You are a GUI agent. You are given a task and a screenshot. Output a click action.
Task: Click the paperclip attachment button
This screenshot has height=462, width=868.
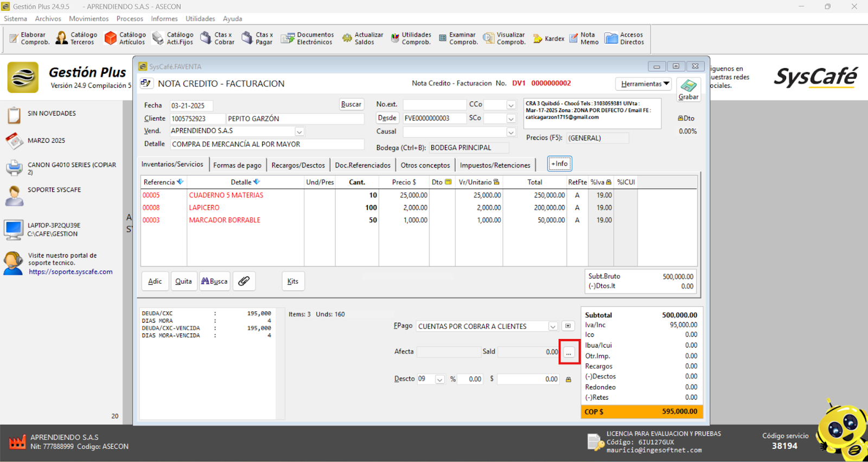click(x=244, y=281)
